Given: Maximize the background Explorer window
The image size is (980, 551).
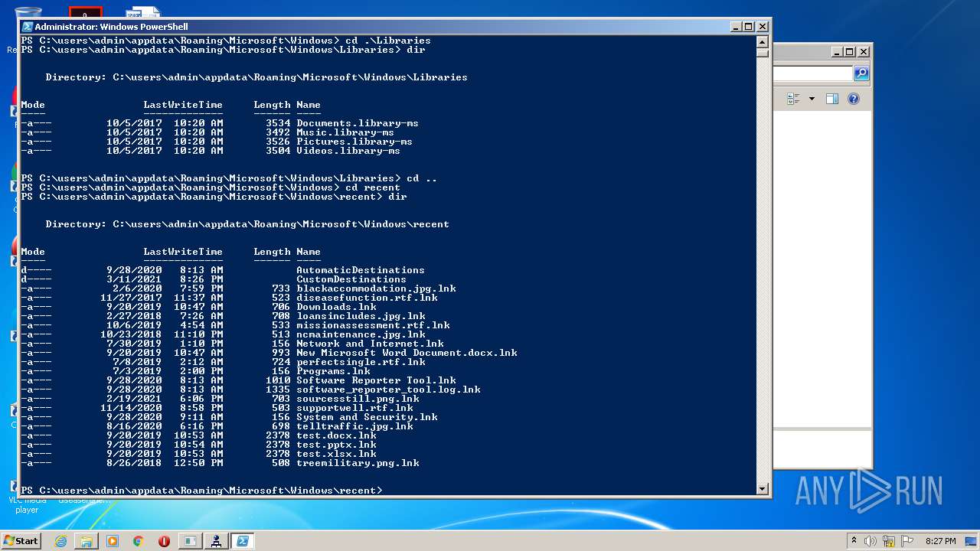Looking at the screenshot, I should pos(850,52).
